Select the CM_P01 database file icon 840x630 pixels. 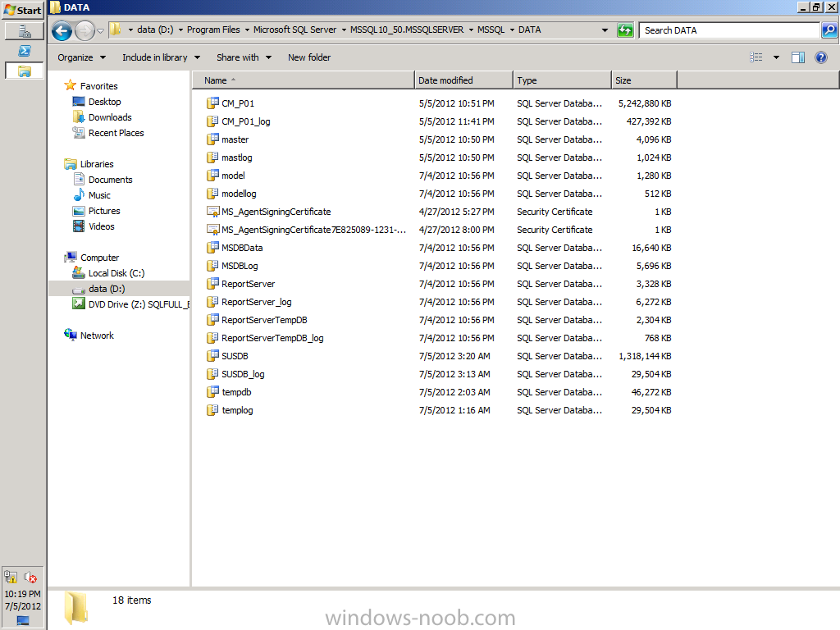tap(212, 103)
